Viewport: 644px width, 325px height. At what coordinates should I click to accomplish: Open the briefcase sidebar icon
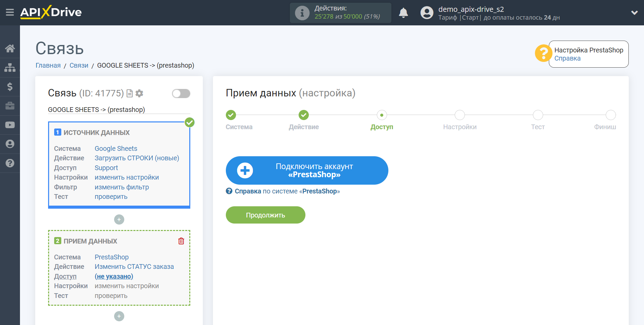tap(10, 106)
